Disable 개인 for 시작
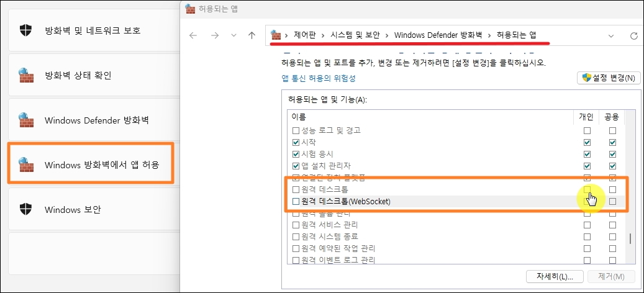Image resolution: width=644 pixels, height=293 pixels. tap(587, 143)
